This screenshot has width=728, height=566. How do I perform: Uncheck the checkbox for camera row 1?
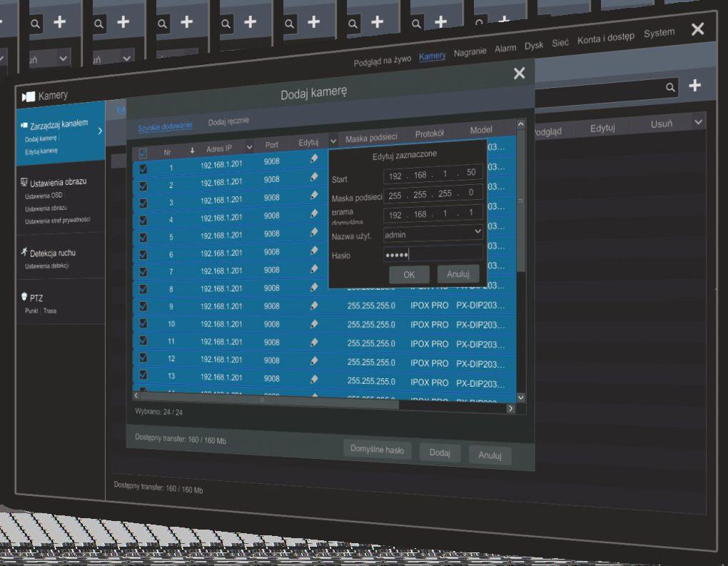(143, 169)
